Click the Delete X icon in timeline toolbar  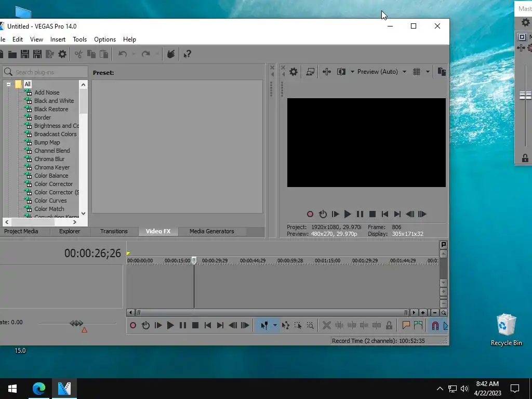(x=326, y=325)
